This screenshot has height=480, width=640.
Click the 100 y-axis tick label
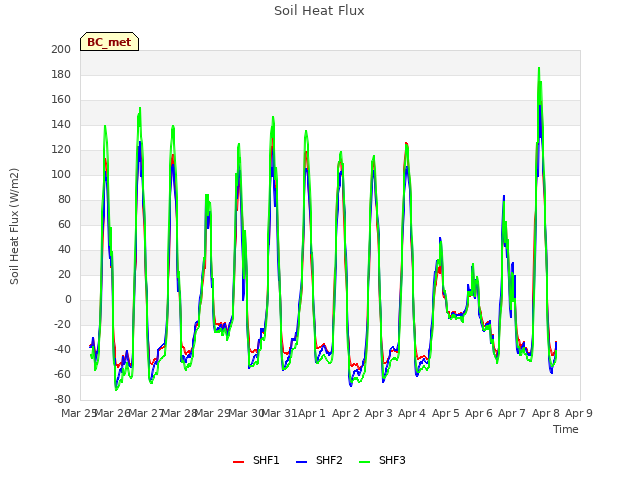(61, 175)
